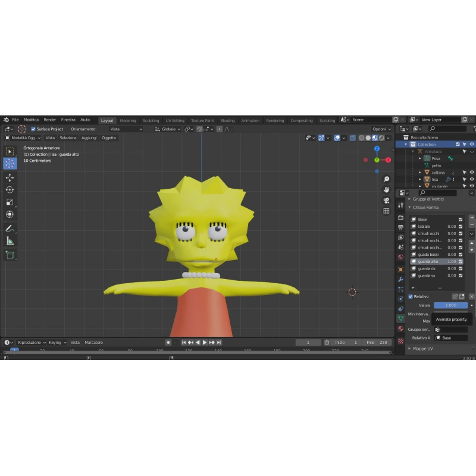Select the Scale tool
Viewport: 476px width, 476px height.
(x=10, y=202)
